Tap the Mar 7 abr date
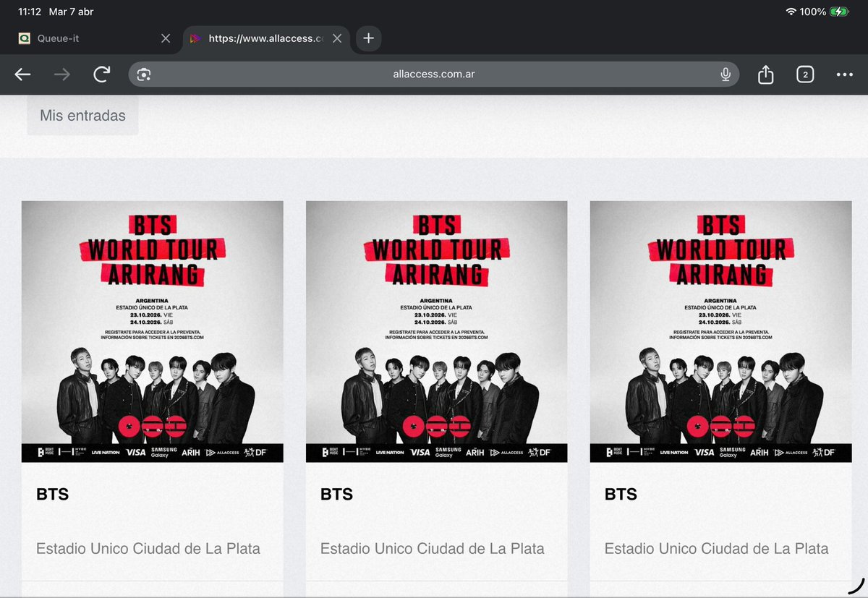 (71, 12)
